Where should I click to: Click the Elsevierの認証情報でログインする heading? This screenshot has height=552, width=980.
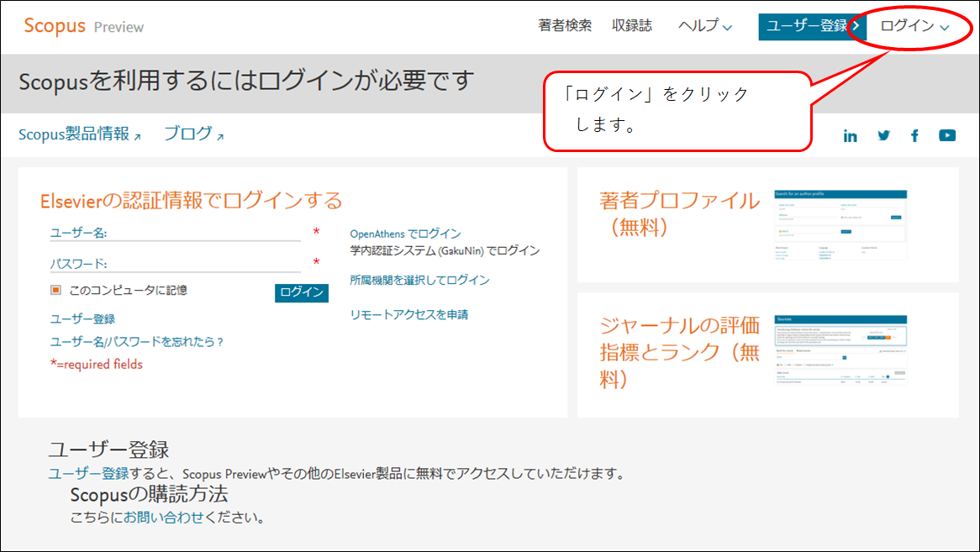pos(192,201)
